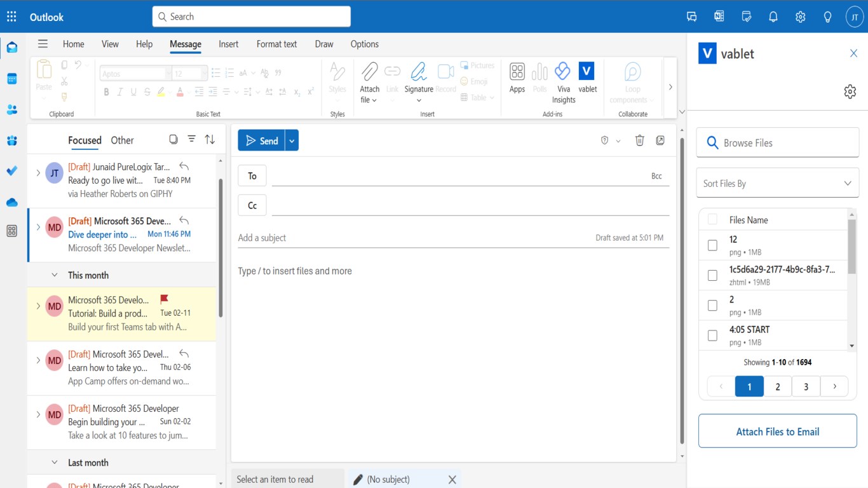This screenshot has height=488, width=868.
Task: Click the message list filter icon
Action: tap(191, 139)
